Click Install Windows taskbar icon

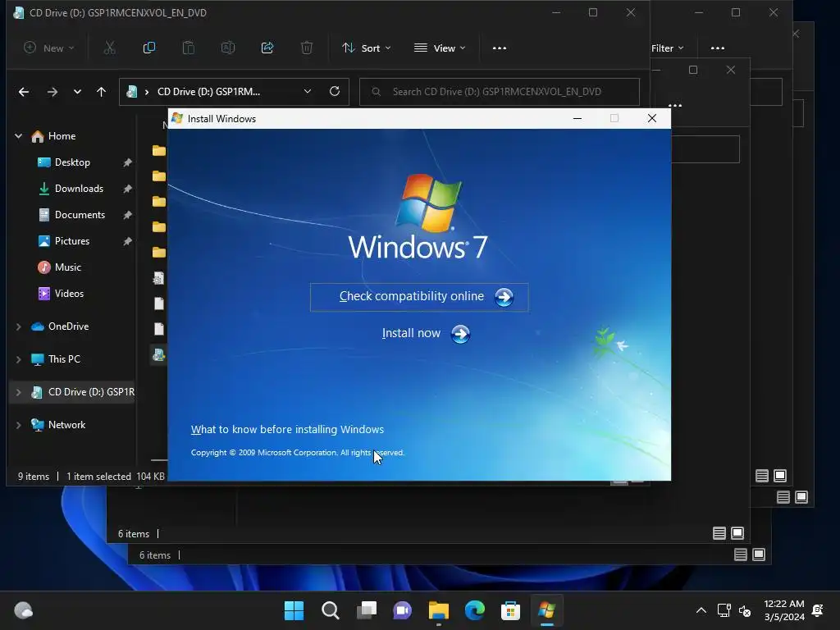coord(547,610)
